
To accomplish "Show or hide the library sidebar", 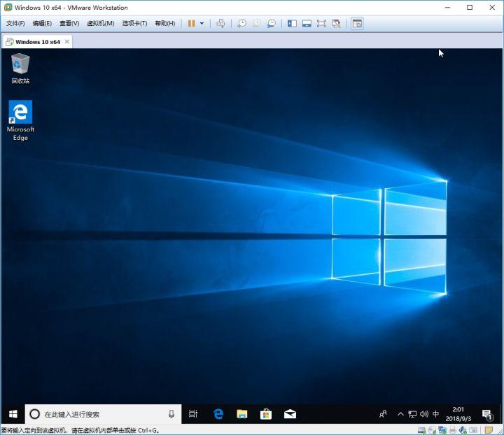I will click(x=292, y=24).
